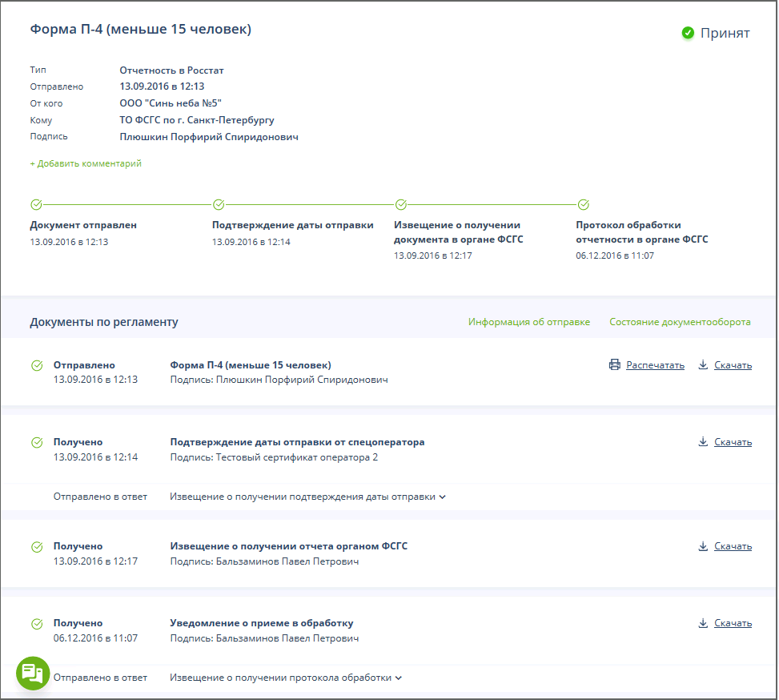Viewport: 779px width, 700px height.
Task: Click Распечатать to print the form
Action: 655,365
